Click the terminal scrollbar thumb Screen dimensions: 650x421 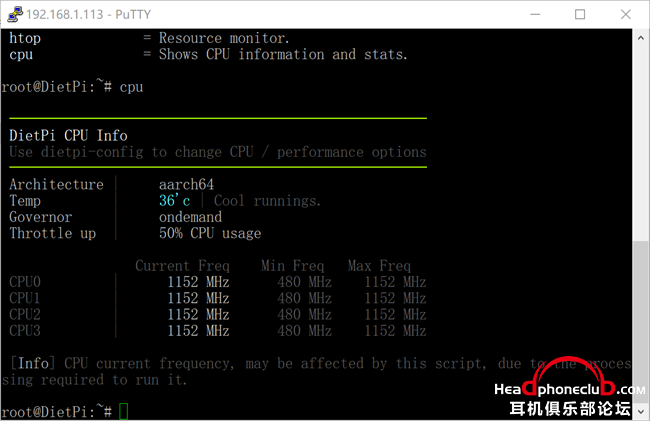pyautogui.click(x=641, y=322)
